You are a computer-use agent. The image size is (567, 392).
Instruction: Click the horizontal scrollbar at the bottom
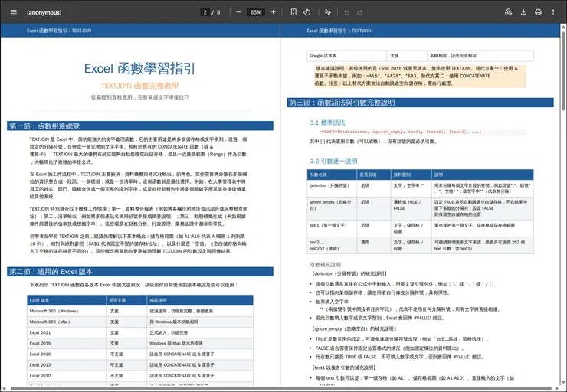pos(282,388)
